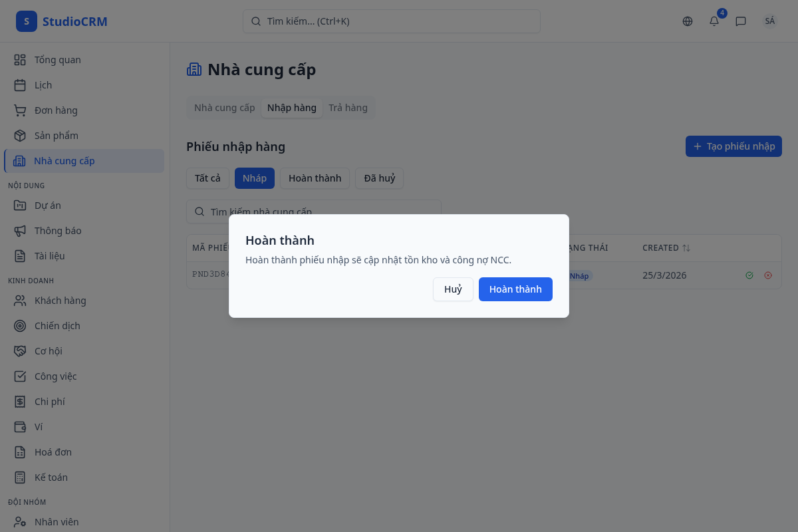The image size is (798, 532).
Task: Filter receipts by Tất cả
Action: click(207, 178)
